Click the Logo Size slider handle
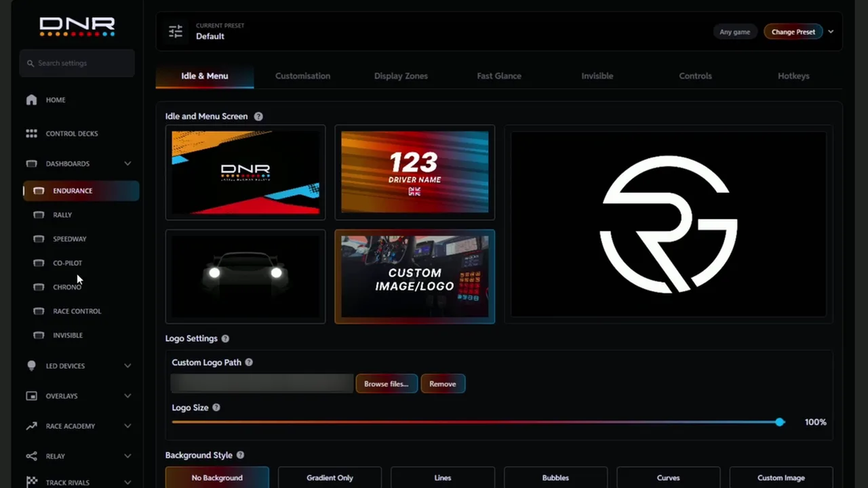This screenshot has width=868, height=488. (780, 422)
